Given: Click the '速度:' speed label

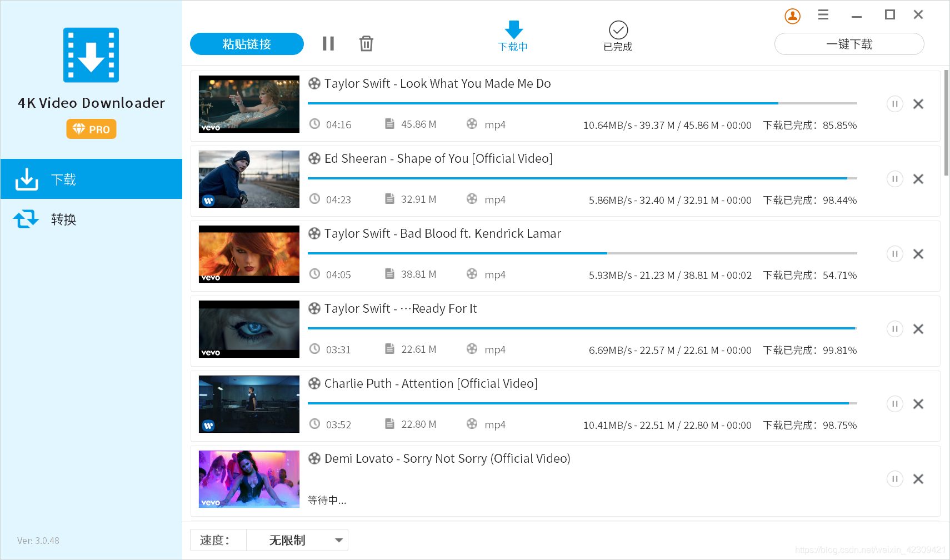Looking at the screenshot, I should (215, 540).
